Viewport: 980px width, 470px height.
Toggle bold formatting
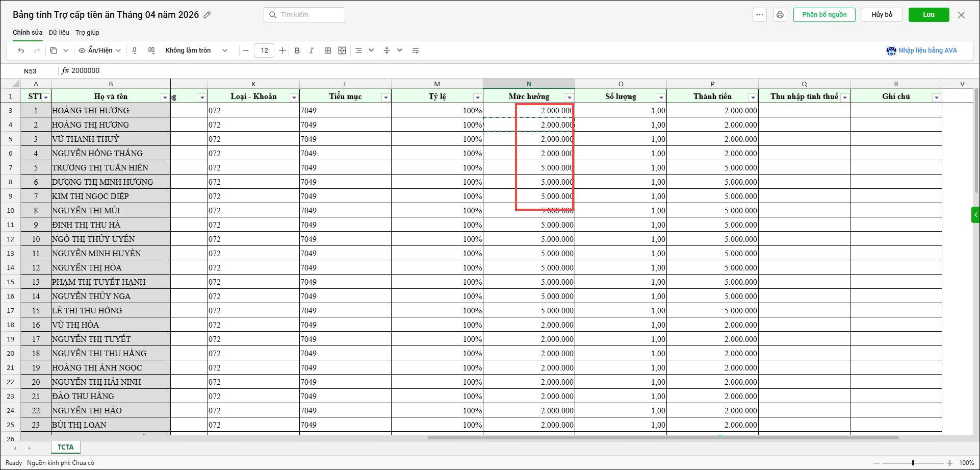297,51
